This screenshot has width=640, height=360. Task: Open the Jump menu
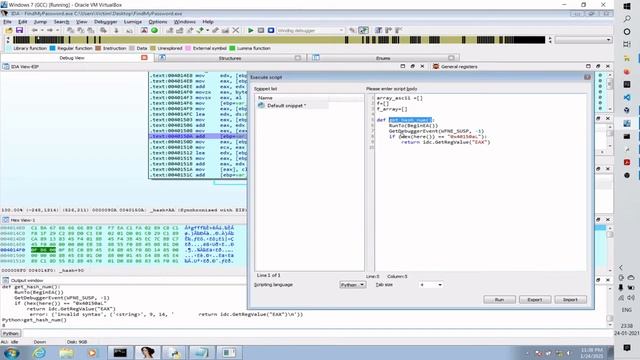click(x=40, y=22)
